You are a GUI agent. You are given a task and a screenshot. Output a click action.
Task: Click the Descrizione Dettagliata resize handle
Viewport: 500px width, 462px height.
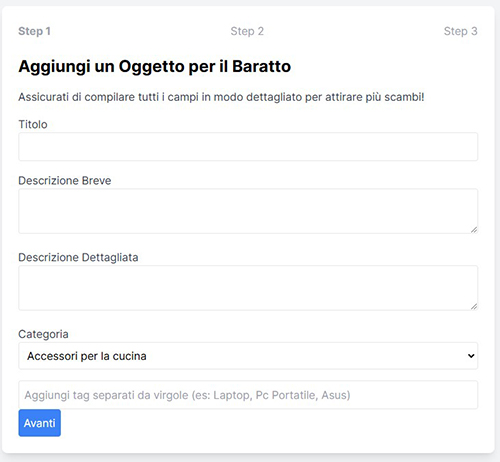(474, 307)
